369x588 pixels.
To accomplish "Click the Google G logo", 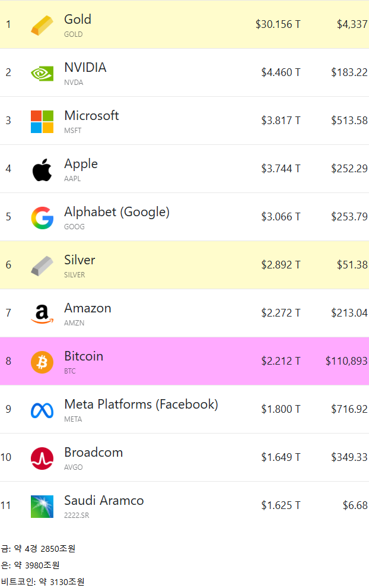I will pos(42,217).
